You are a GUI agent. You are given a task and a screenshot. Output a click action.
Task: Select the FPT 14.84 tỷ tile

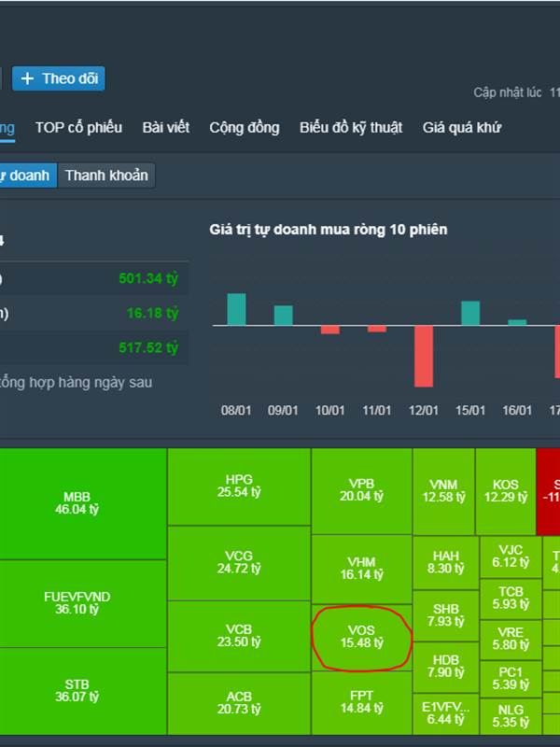click(362, 703)
